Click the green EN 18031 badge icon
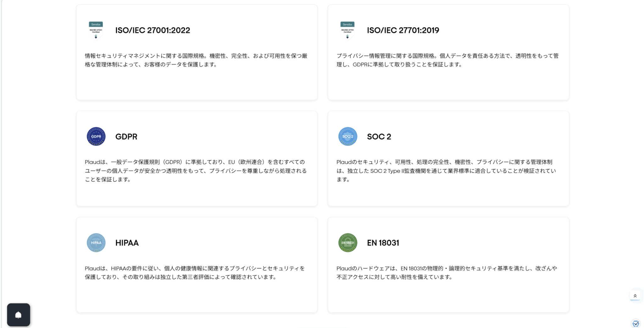The width and height of the screenshot is (644, 328). [347, 243]
